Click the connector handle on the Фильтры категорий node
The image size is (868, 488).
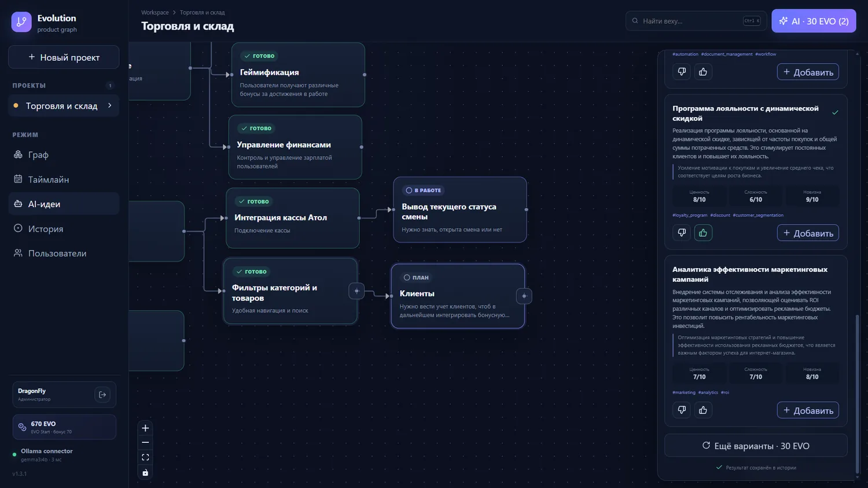coord(356,291)
